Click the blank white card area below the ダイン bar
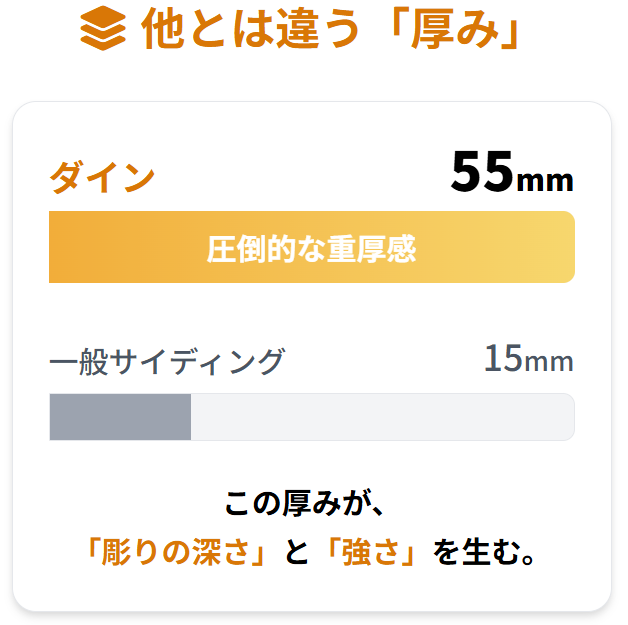Screen dimensions: 628x625 pos(311,312)
